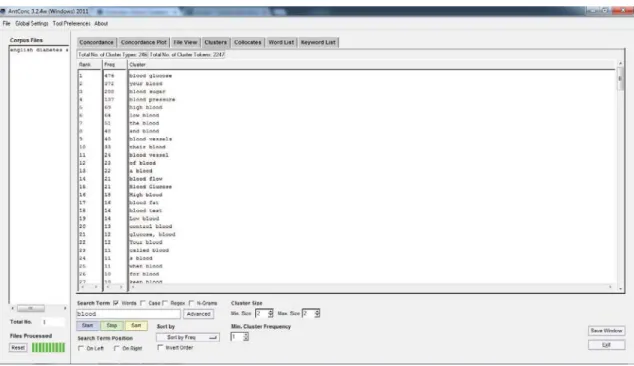634x366 pixels.
Task: Open the Global Settings menu
Action: [32, 23]
